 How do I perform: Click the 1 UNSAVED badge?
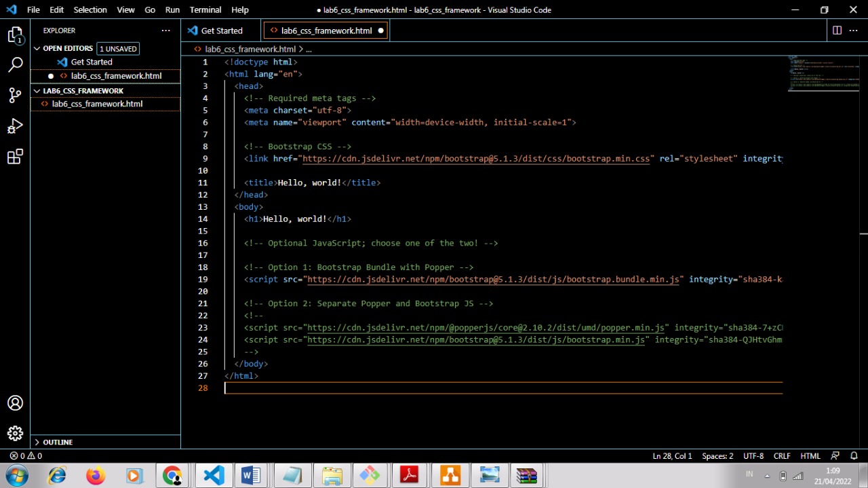tap(118, 49)
